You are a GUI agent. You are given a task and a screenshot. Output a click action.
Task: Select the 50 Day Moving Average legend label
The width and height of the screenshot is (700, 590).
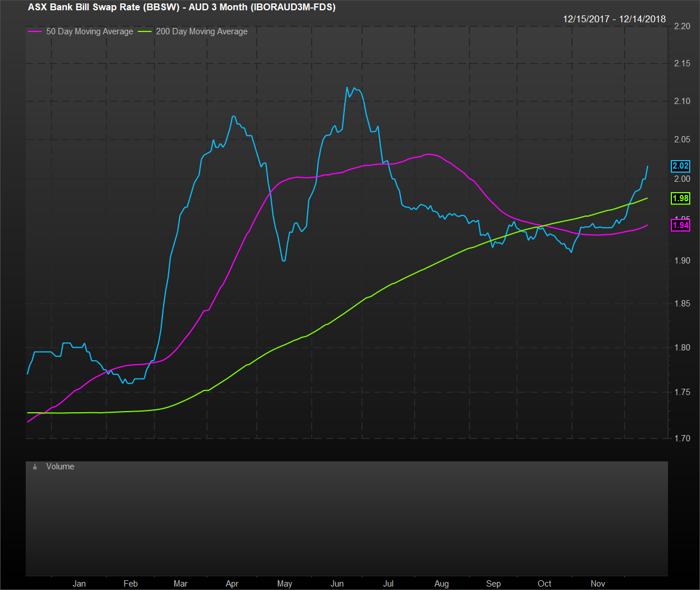point(89,32)
